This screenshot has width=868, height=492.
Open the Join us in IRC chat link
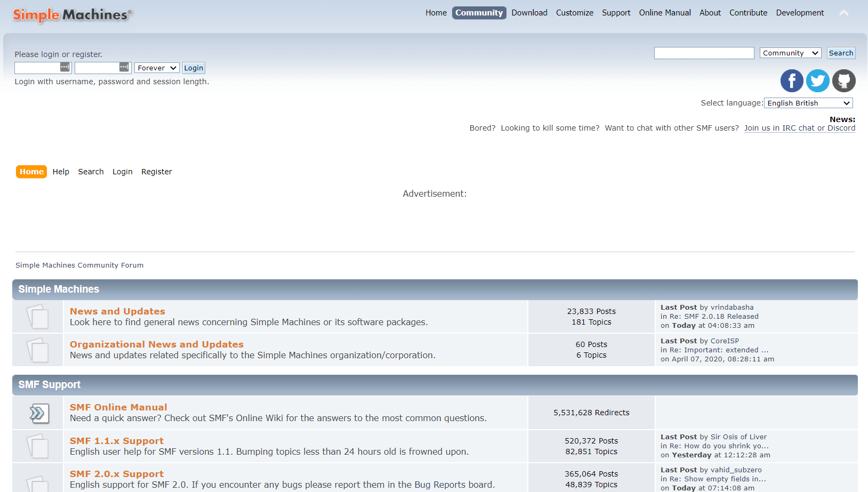(x=799, y=128)
